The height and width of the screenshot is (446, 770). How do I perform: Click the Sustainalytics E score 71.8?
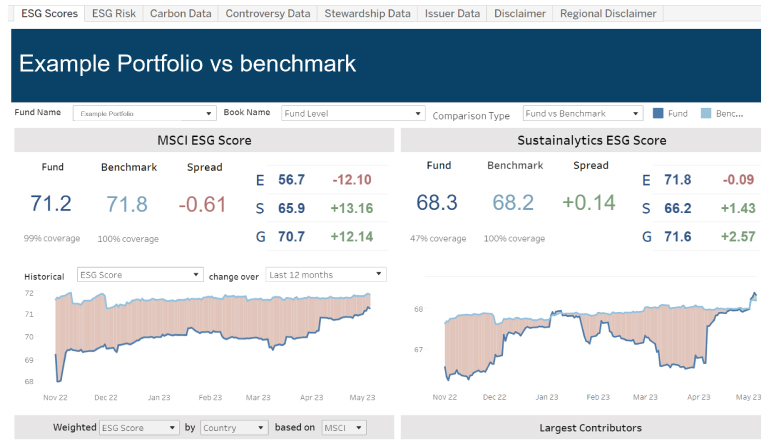(x=678, y=180)
